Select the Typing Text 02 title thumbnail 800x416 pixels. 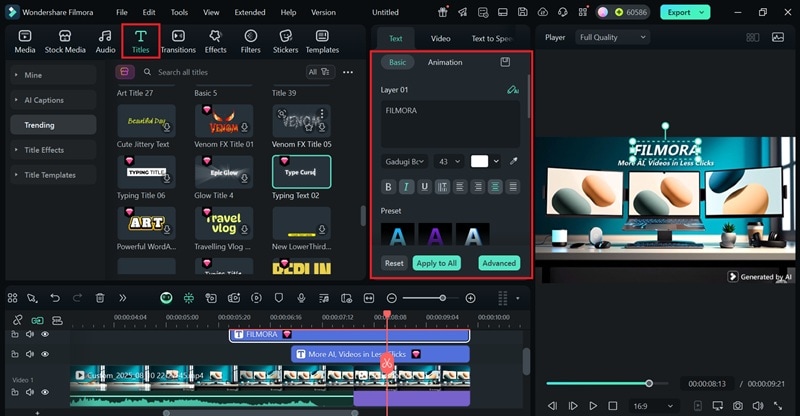301,172
